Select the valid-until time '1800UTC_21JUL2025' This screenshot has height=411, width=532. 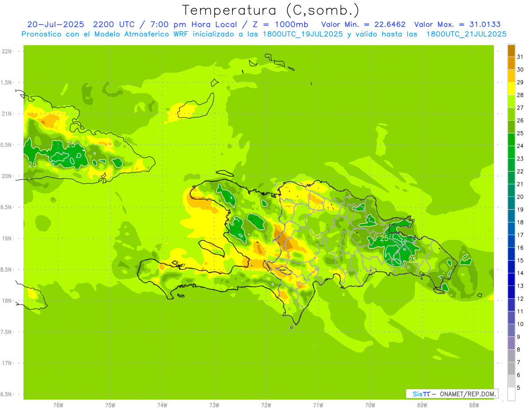(x=466, y=34)
